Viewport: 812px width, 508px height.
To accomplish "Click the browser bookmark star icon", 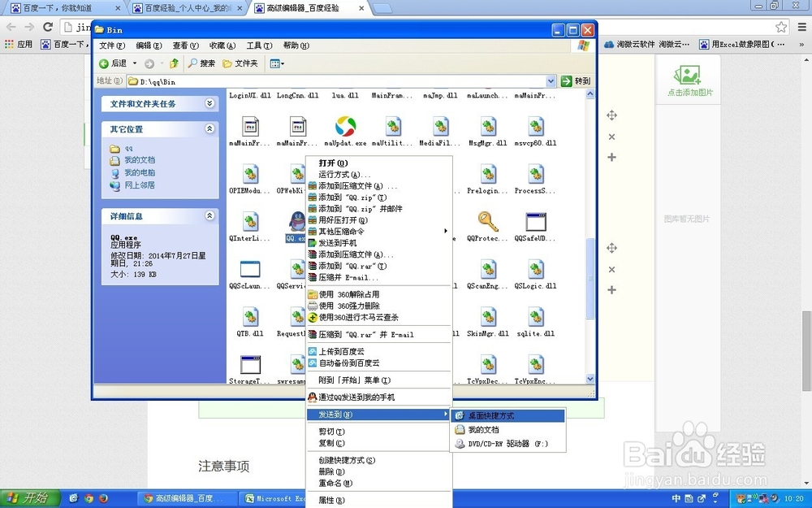I will click(781, 27).
